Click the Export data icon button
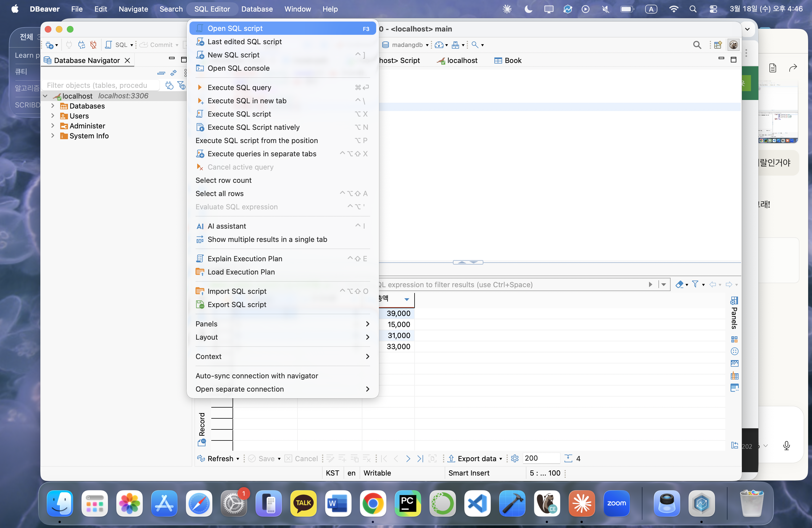This screenshot has height=528, width=812. pos(451,458)
